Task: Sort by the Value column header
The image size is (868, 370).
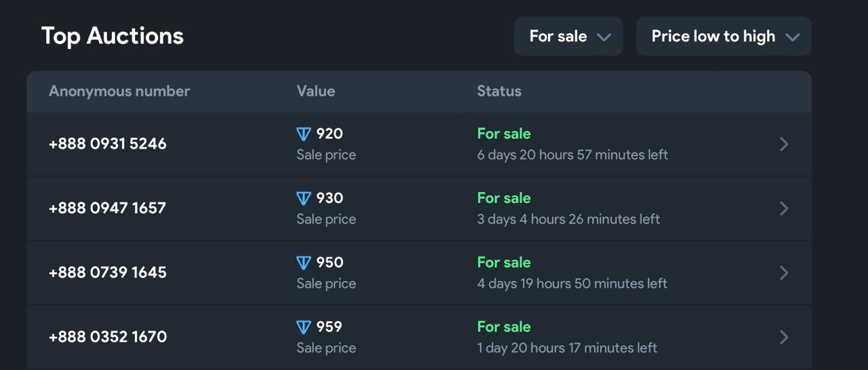Action: (x=316, y=91)
